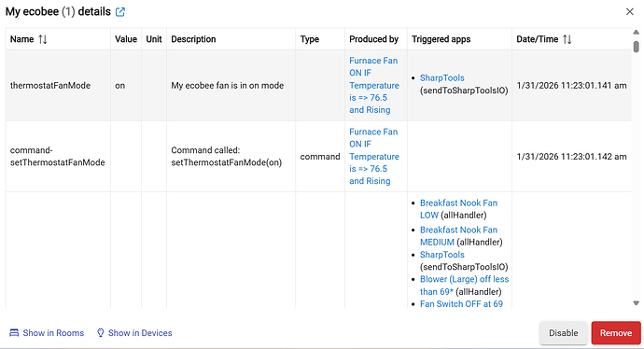This screenshot has height=349, width=644.
Task: Open device page via external link icon
Action: [119, 12]
